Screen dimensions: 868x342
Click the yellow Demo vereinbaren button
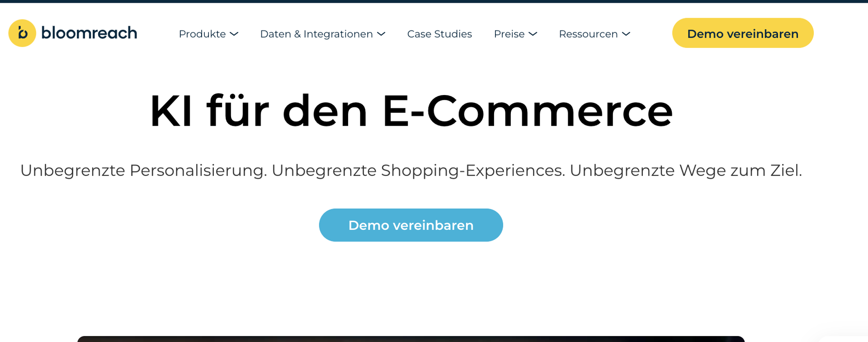[743, 33]
